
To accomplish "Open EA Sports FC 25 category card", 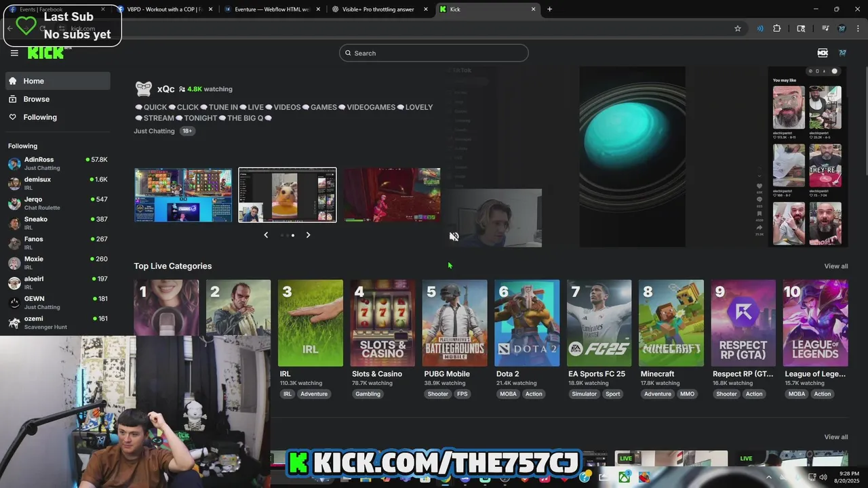I will (x=599, y=323).
